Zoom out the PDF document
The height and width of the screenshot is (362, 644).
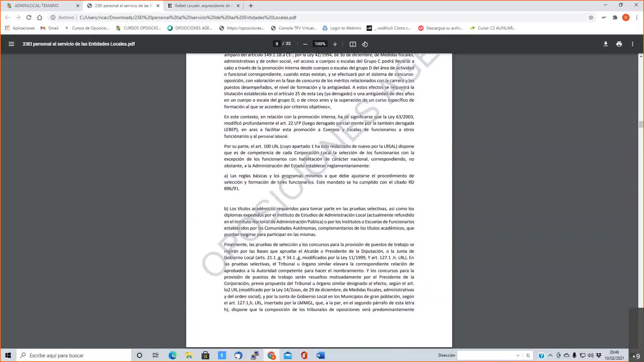pos(305,44)
